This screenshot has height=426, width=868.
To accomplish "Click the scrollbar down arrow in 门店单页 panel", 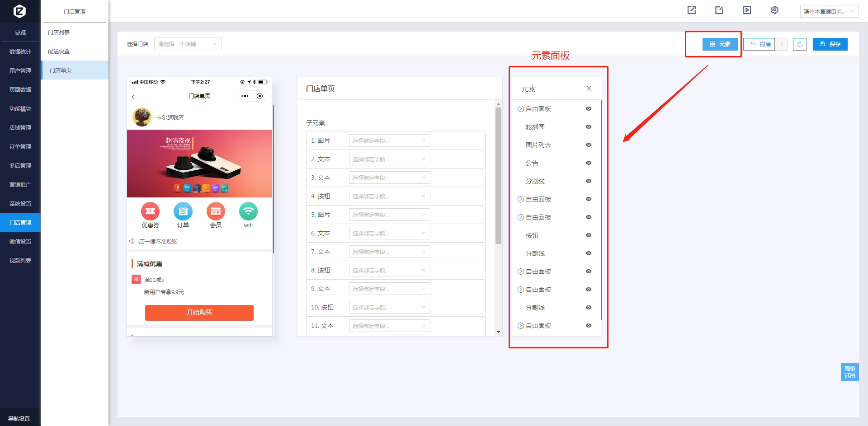I will coord(498,332).
